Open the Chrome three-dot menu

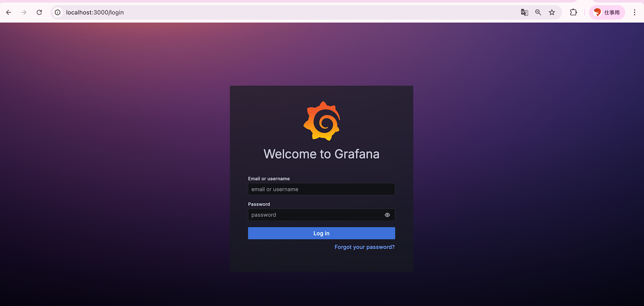(635, 13)
